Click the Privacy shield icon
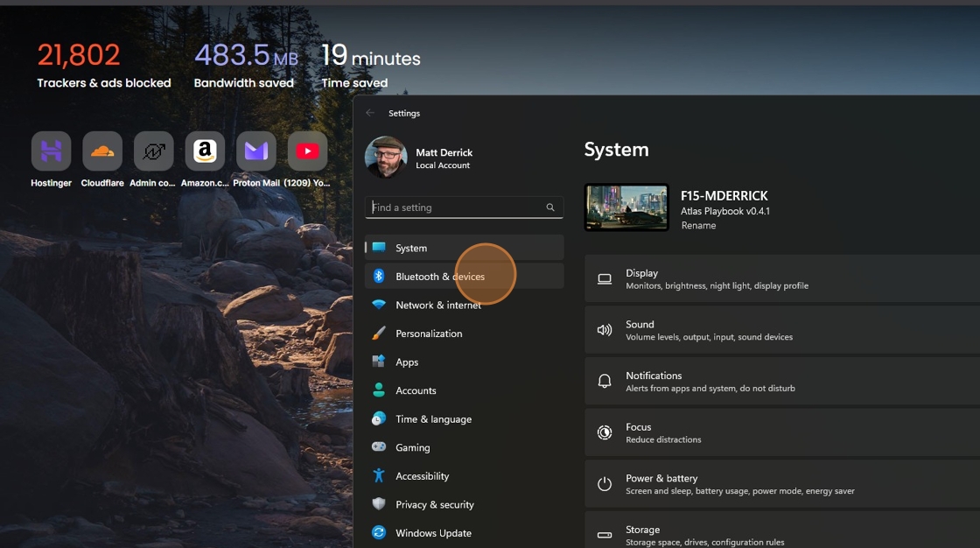980x548 pixels. click(x=379, y=503)
